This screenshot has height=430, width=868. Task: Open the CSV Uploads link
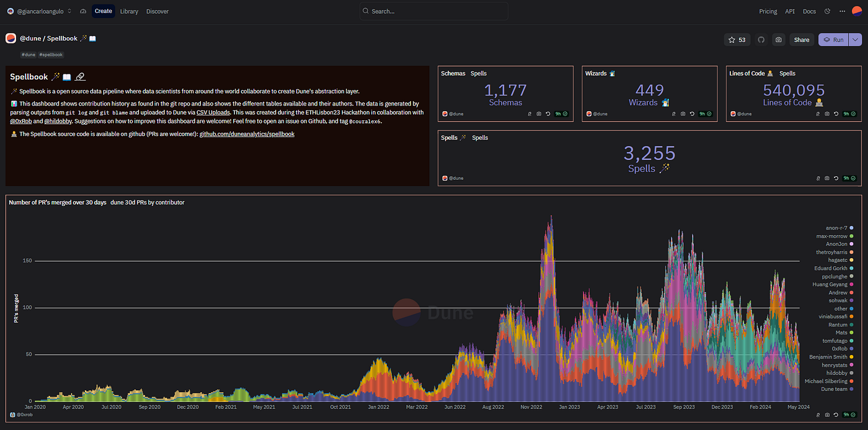click(213, 112)
